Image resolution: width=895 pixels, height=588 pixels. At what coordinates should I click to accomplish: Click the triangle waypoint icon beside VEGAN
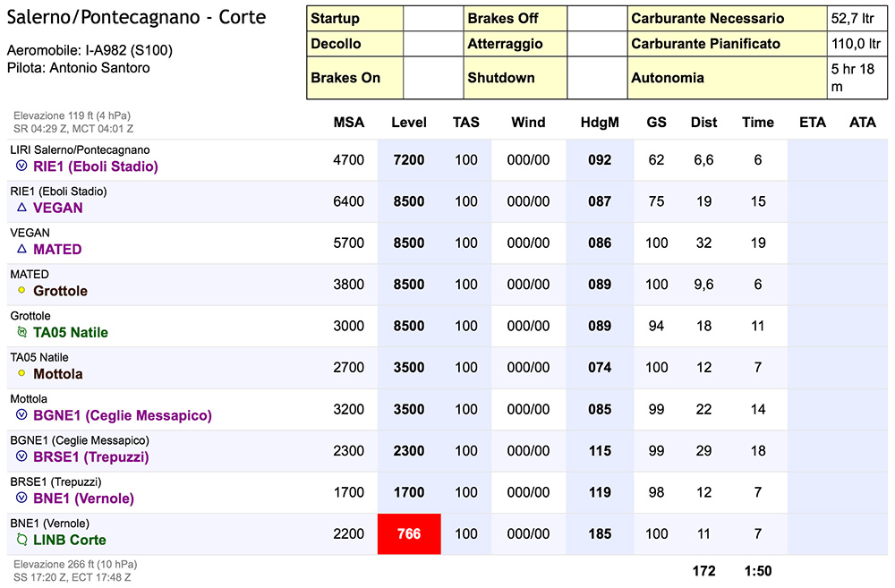point(21,208)
